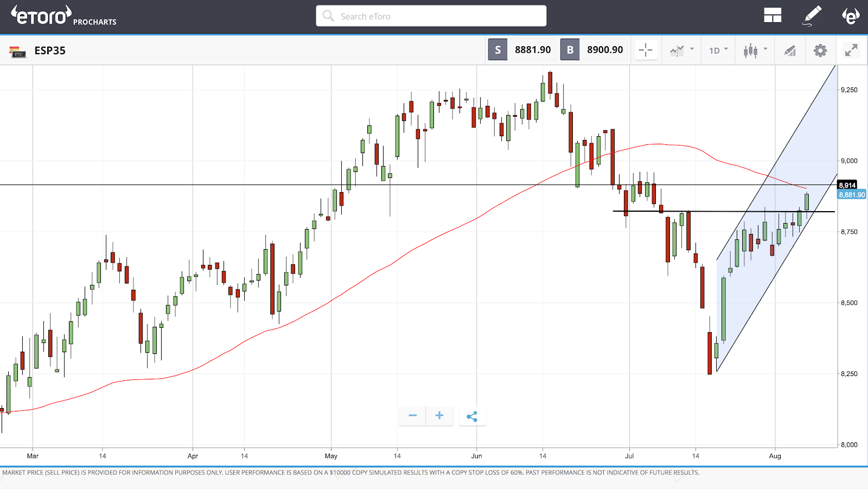Click the 9,250 price axis label
This screenshot has width=868, height=489.
click(x=849, y=90)
